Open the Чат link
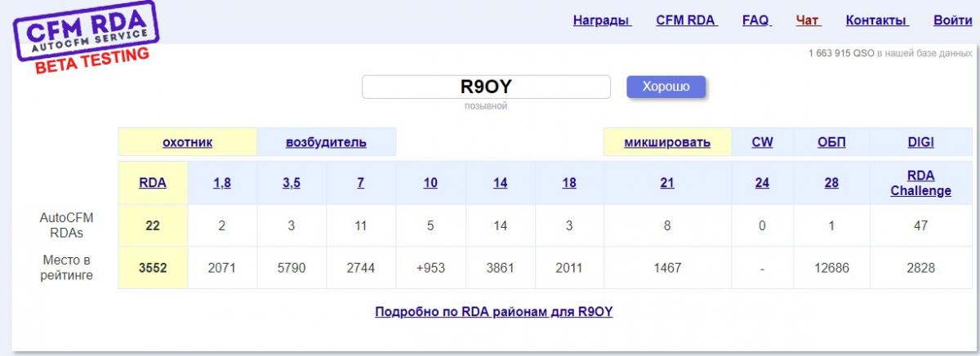The width and height of the screenshot is (980, 356). pyautogui.click(x=808, y=20)
